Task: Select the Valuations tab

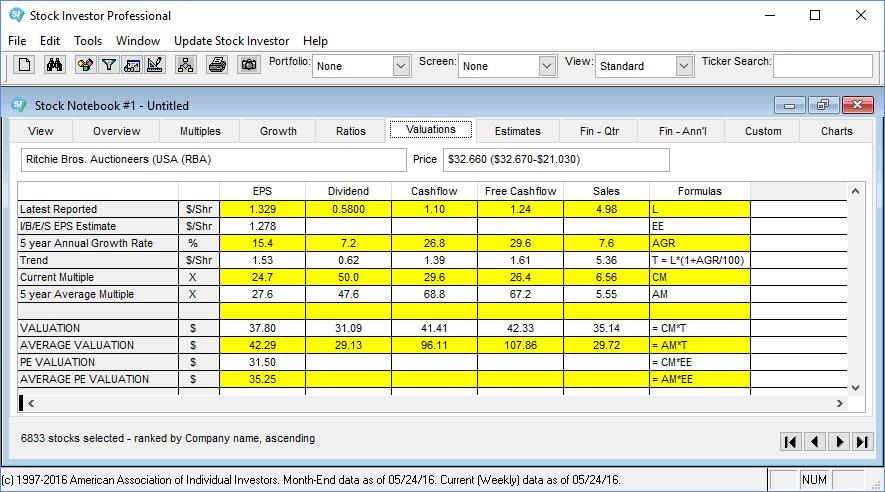Action: tap(431, 129)
